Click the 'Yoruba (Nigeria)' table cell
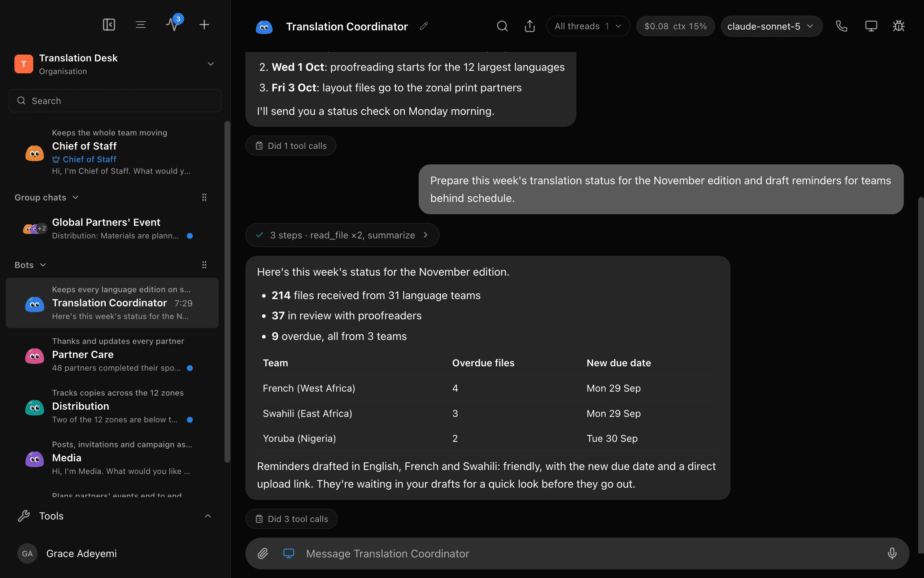 (x=299, y=438)
